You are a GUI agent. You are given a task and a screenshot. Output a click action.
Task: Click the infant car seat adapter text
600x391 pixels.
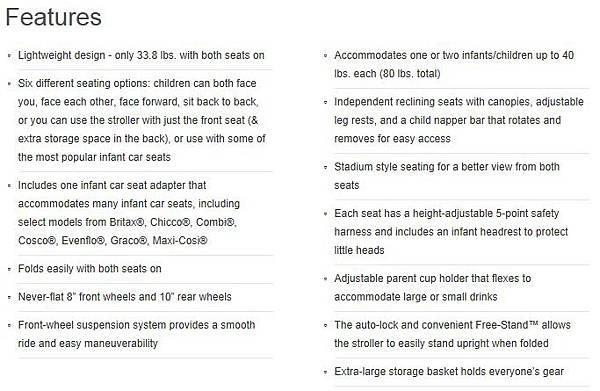(x=129, y=213)
